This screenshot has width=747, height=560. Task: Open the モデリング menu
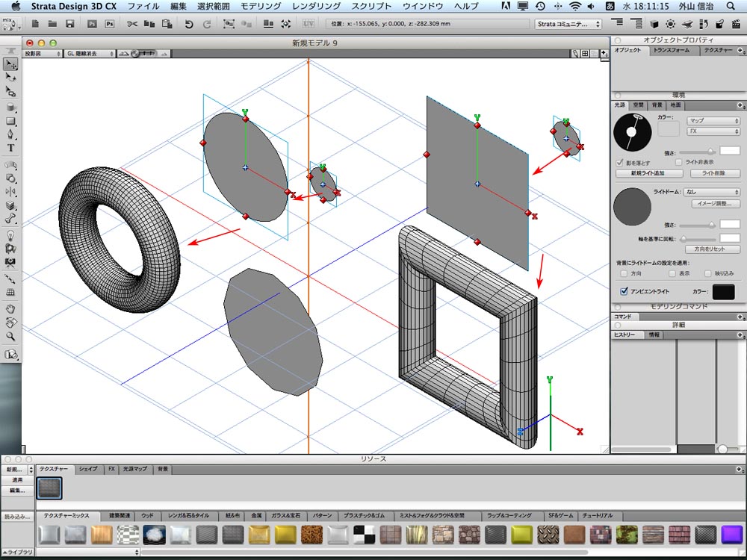tap(261, 6)
